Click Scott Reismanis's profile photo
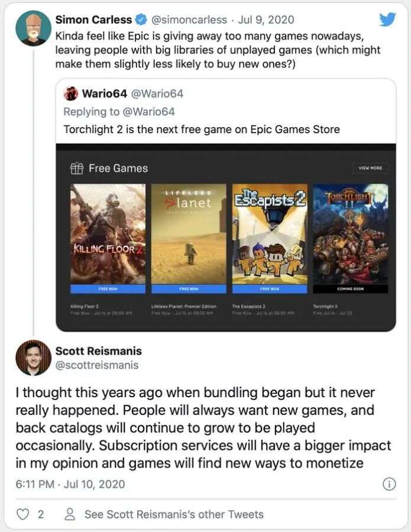 [33, 358]
